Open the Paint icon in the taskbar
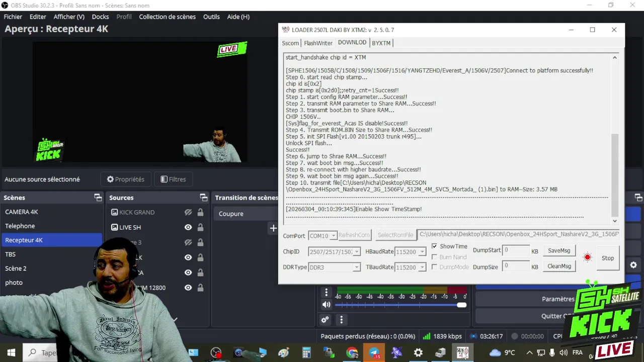Viewport: 644px width, 362px height. (x=284, y=353)
